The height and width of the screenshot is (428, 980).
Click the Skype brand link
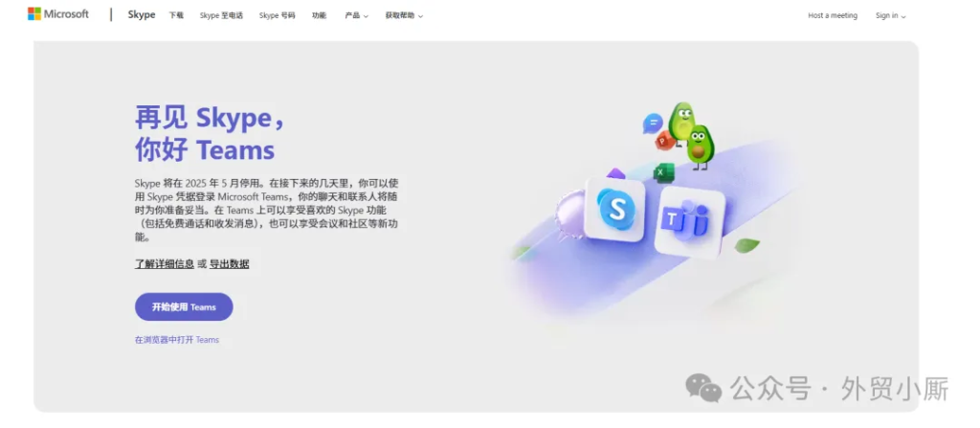142,15
